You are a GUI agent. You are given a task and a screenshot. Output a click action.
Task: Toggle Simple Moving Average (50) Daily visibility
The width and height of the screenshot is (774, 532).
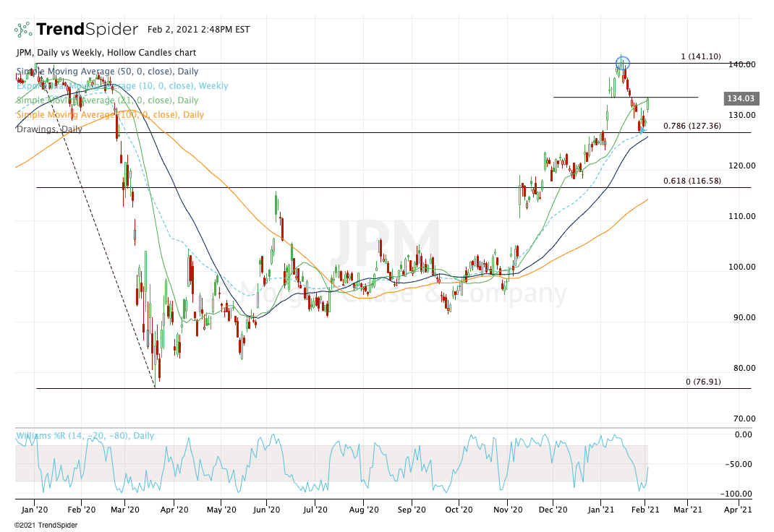pos(105,71)
